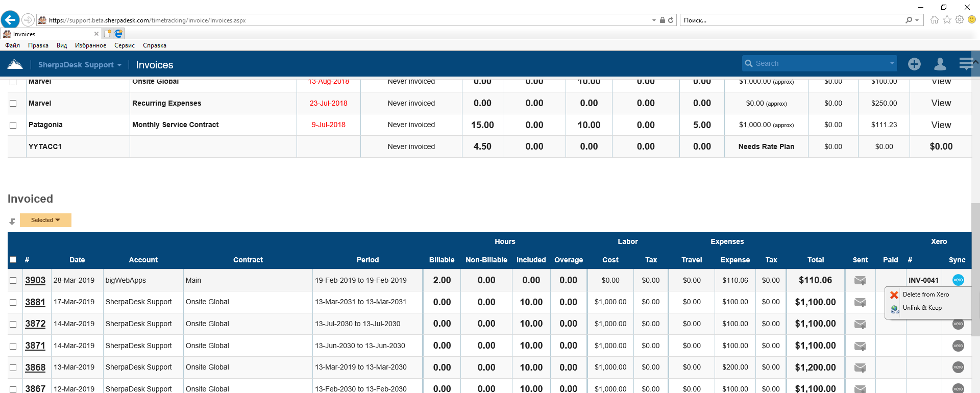Choose Unlink & Keep menu option
Image resolution: width=980 pixels, height=393 pixels.
pyautogui.click(x=922, y=308)
